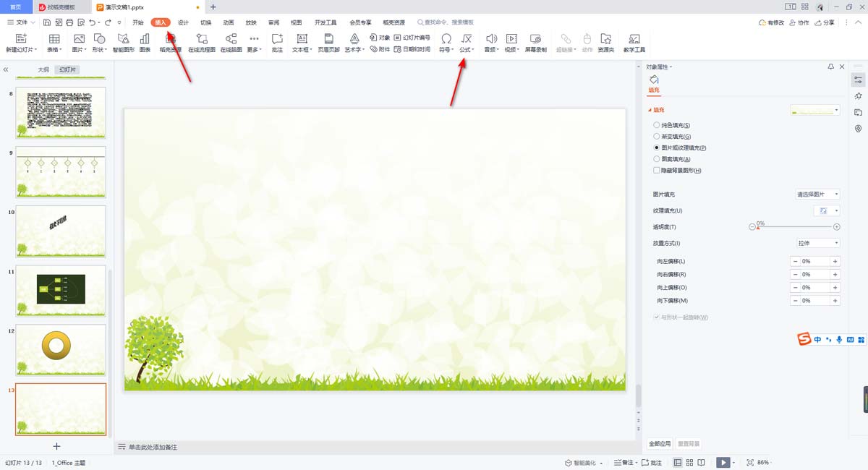Click the 符号 (Symbol) omega icon
The image size is (868, 470).
(x=446, y=38)
